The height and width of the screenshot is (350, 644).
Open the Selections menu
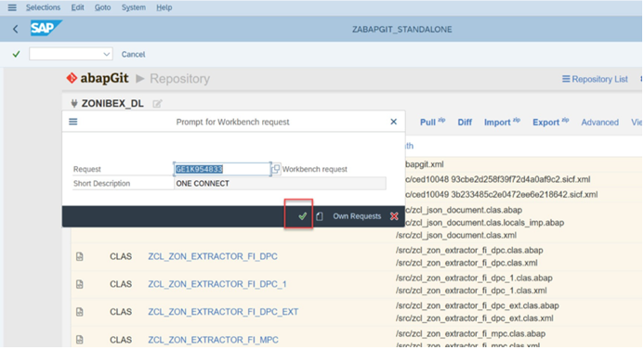coord(43,7)
